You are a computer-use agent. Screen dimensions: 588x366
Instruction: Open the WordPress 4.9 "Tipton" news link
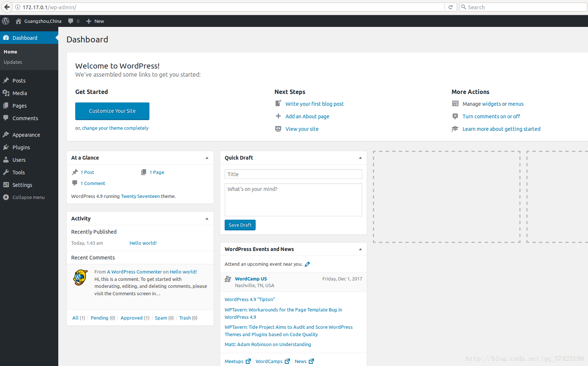click(250, 299)
